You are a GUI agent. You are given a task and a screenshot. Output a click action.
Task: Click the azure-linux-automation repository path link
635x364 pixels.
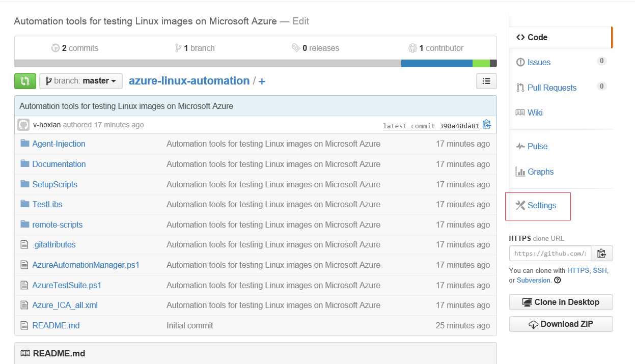coord(189,81)
